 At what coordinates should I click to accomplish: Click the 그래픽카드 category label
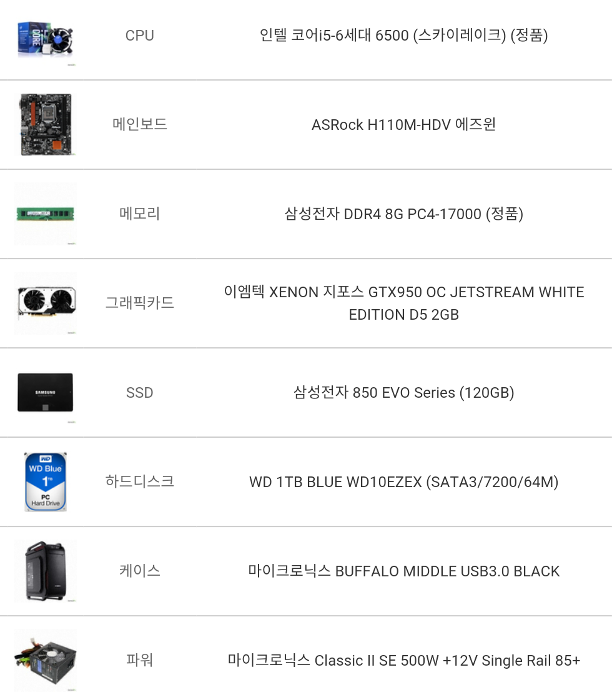tap(139, 303)
